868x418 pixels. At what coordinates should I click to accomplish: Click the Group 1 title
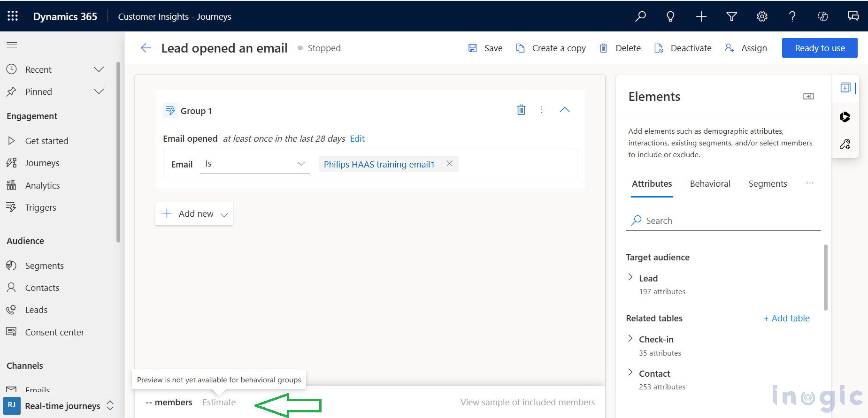pyautogui.click(x=196, y=111)
